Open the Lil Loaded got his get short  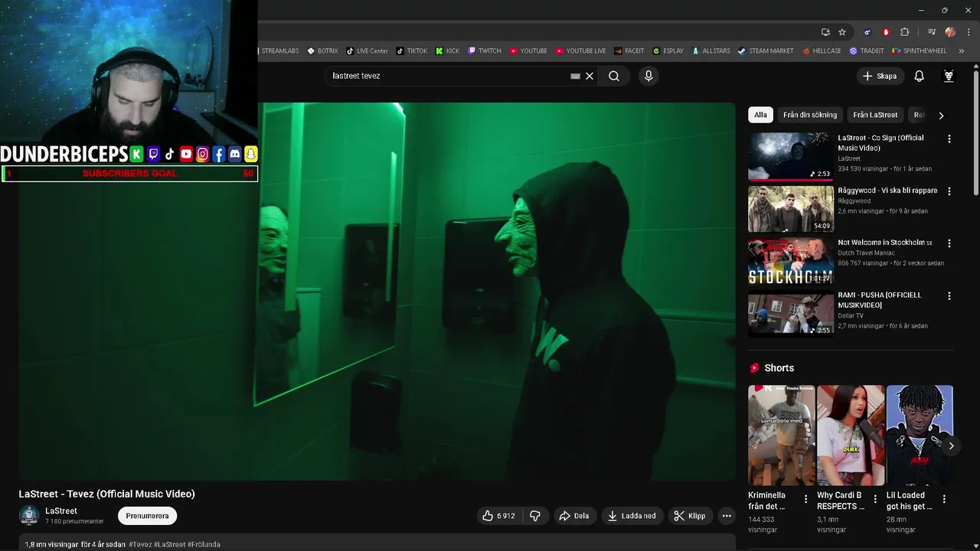[920, 435]
